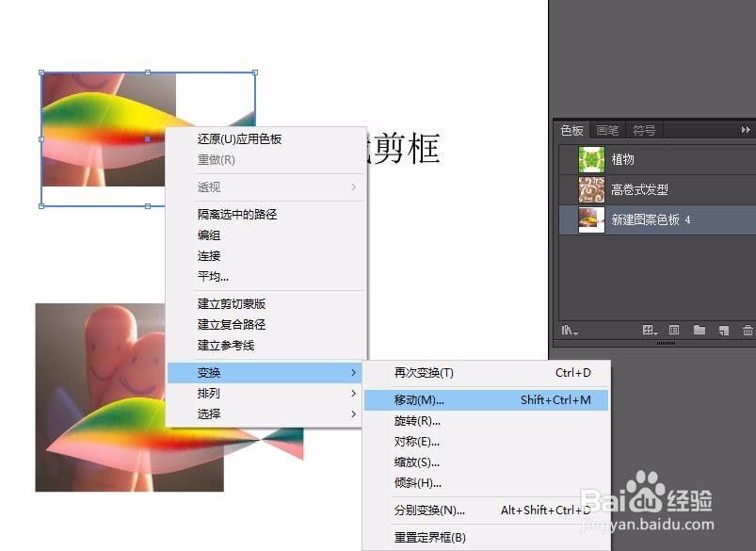Choose 建立参考线 menu item
This screenshot has width=756, height=551.
point(266,346)
